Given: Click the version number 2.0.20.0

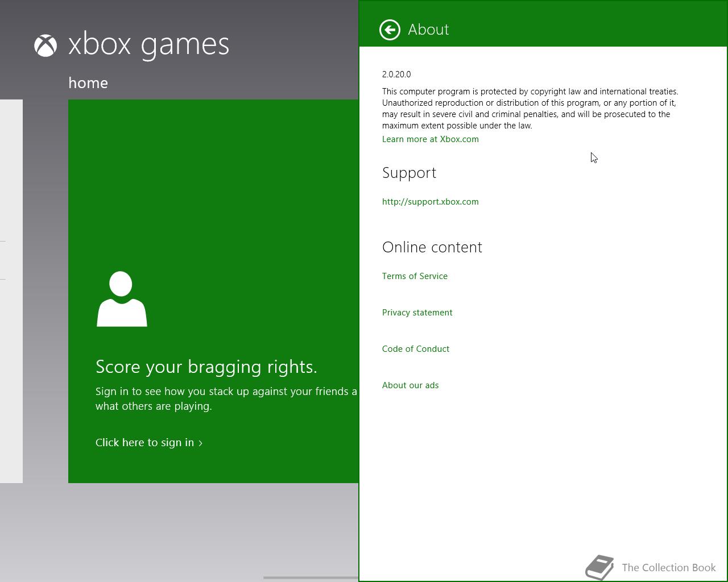Looking at the screenshot, I should 396,74.
